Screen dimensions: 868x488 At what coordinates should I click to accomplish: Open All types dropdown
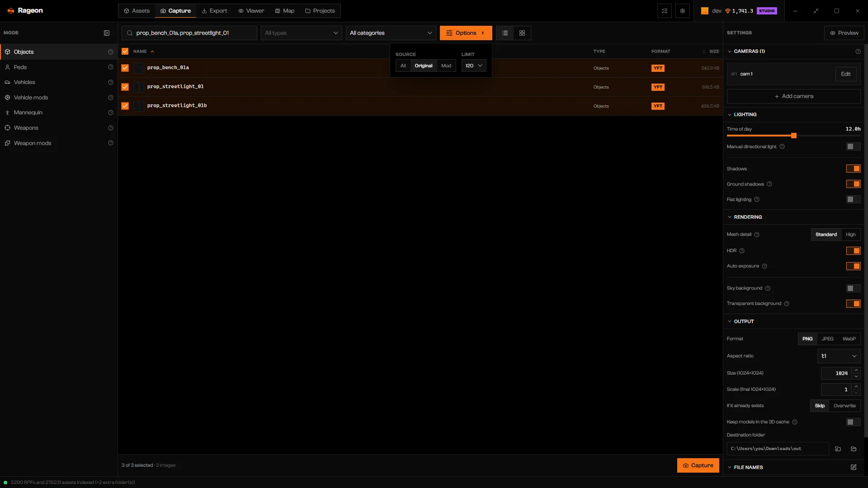[x=302, y=33]
